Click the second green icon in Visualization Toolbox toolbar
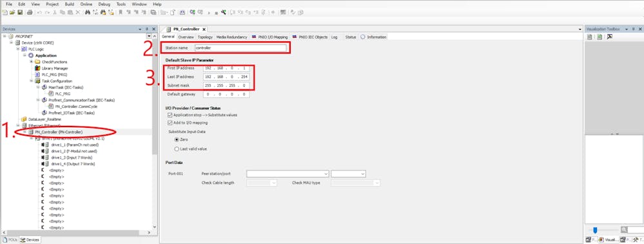644x244 pixels. point(600,37)
